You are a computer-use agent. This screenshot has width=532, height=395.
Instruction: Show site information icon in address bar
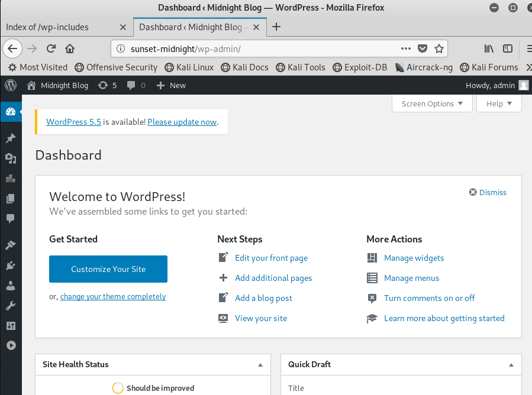pyautogui.click(x=121, y=49)
